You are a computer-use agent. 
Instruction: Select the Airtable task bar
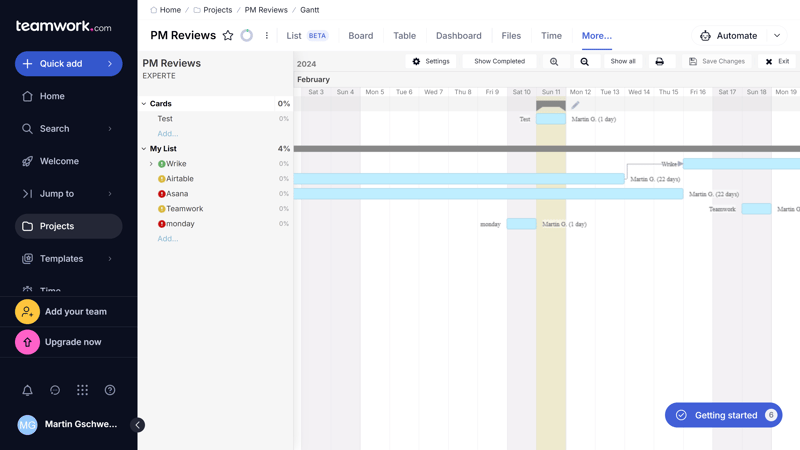(x=459, y=179)
